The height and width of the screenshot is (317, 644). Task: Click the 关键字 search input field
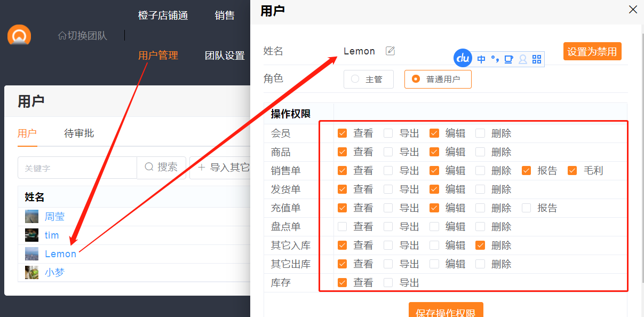point(77,168)
